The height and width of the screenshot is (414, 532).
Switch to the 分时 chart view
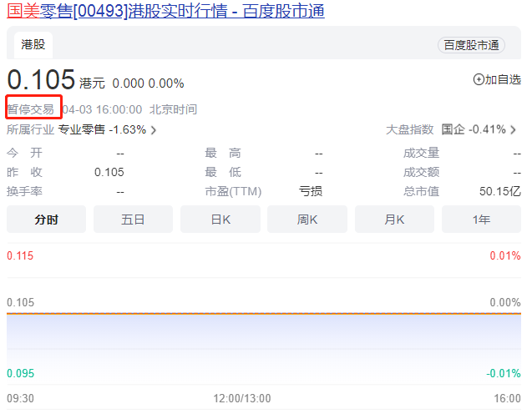click(x=47, y=220)
